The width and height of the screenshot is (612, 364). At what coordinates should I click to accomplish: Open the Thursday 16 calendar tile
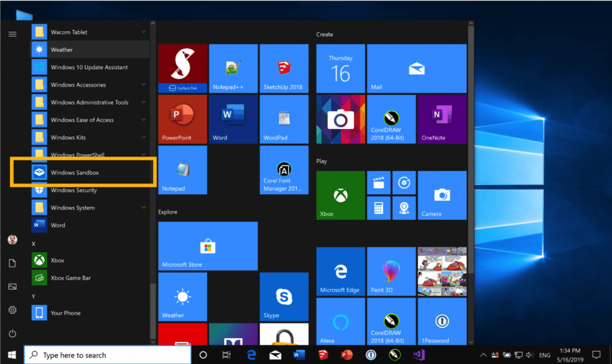(x=341, y=68)
